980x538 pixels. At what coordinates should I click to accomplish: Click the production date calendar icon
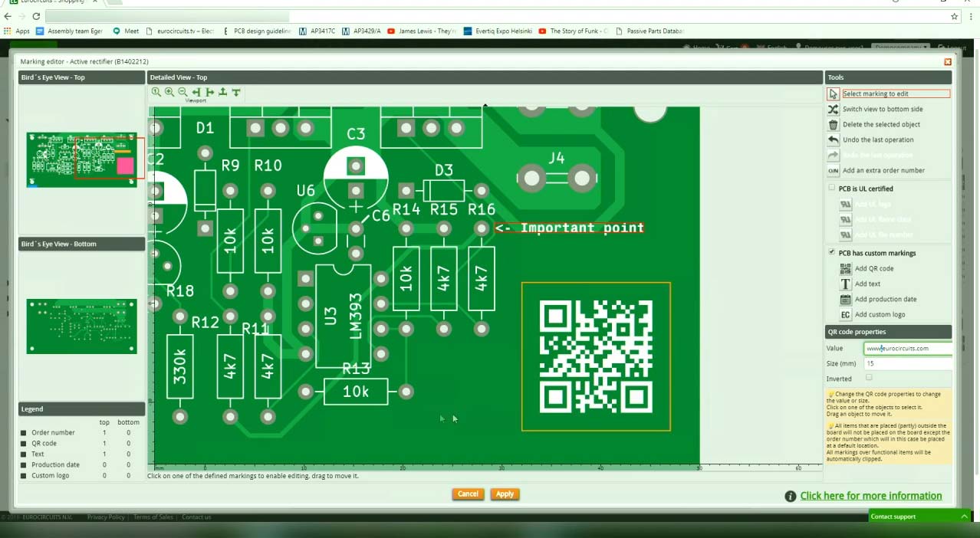[845, 299]
